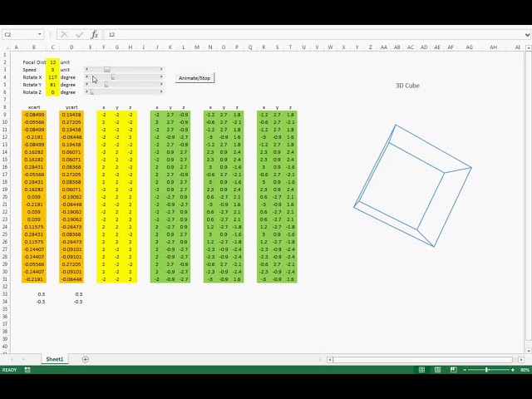Click the worksheet horizontal scrollbar left arrow
This screenshot has width=532, height=399.
pos(330,359)
